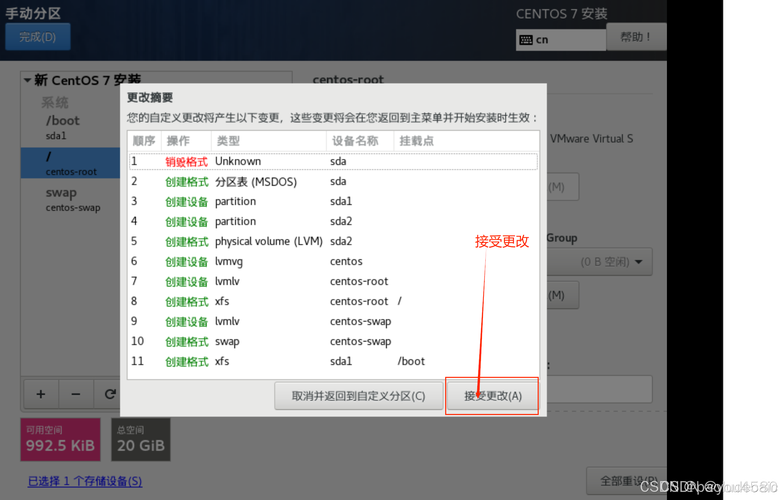Screen dimensions: 779x500
Task: Click the total space 20 GiB box
Action: 141,439
